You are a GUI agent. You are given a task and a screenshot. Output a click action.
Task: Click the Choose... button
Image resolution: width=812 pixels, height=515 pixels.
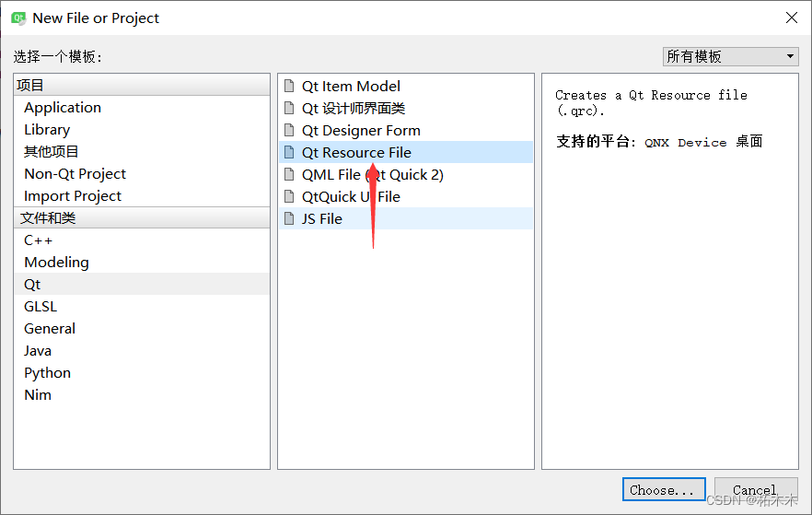pos(664,489)
